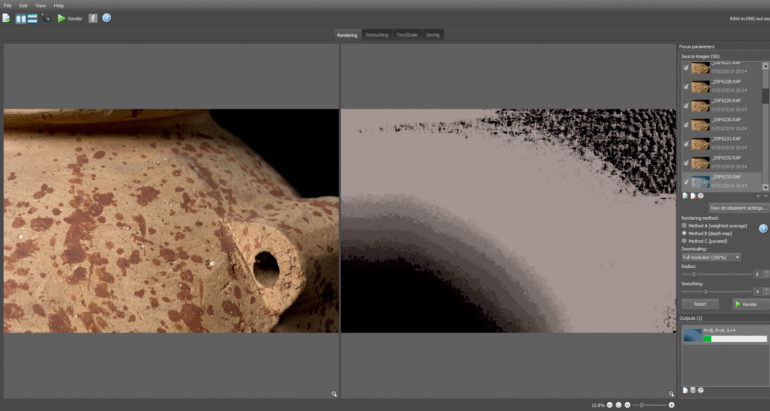
Task: Open the Edit menu
Action: click(x=24, y=5)
